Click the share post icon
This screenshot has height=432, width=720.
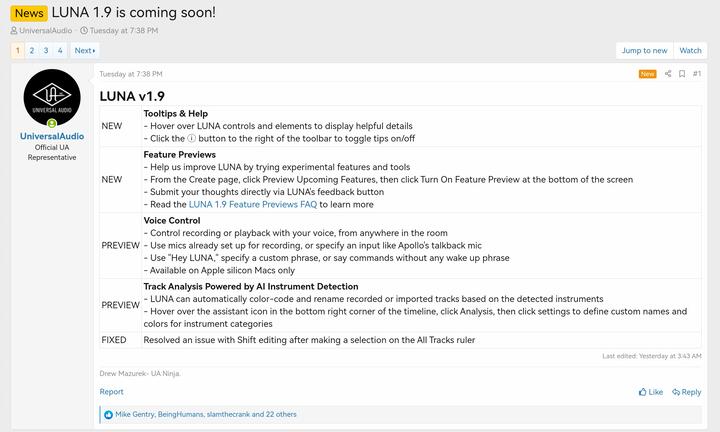(x=667, y=74)
